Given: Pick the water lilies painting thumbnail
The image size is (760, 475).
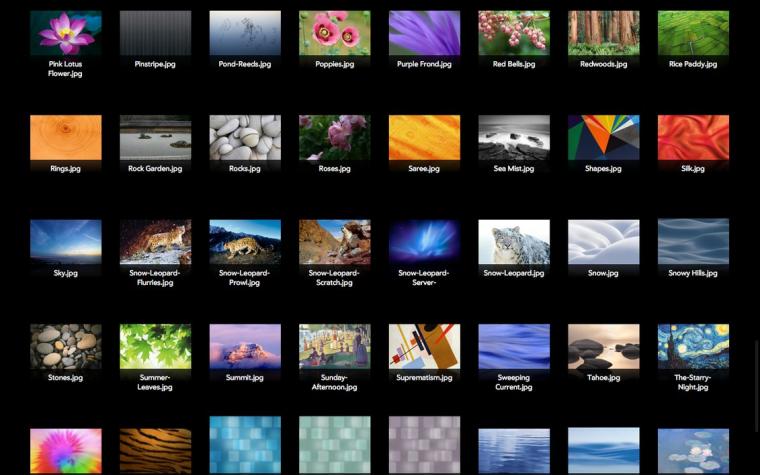Looking at the screenshot, I should coord(693,451).
